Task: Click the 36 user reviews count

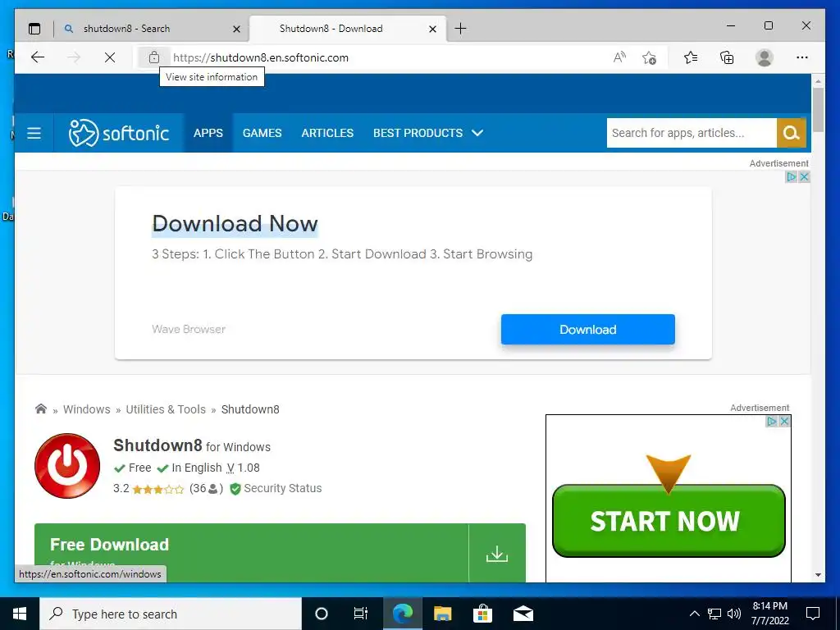Action: pyautogui.click(x=206, y=489)
